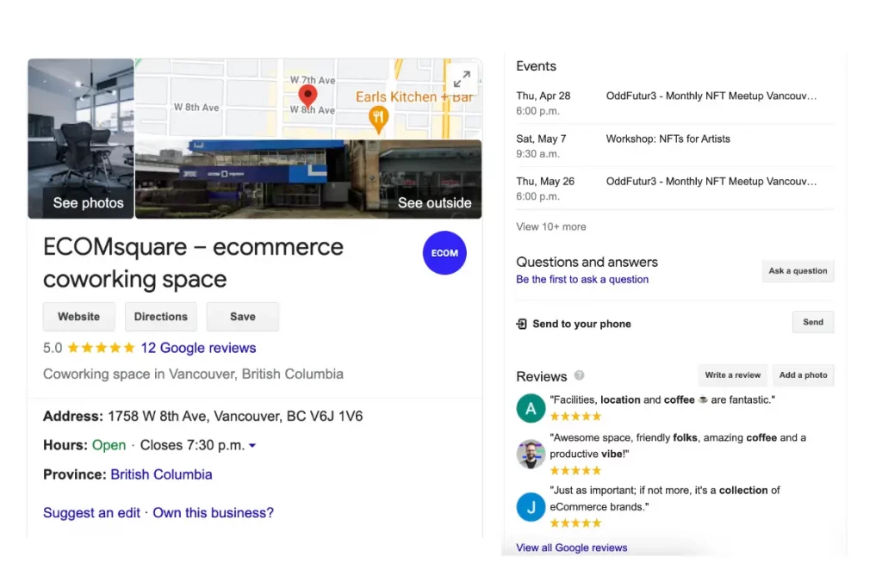
Task: Open See outside street view thumbnail
Action: click(308, 179)
